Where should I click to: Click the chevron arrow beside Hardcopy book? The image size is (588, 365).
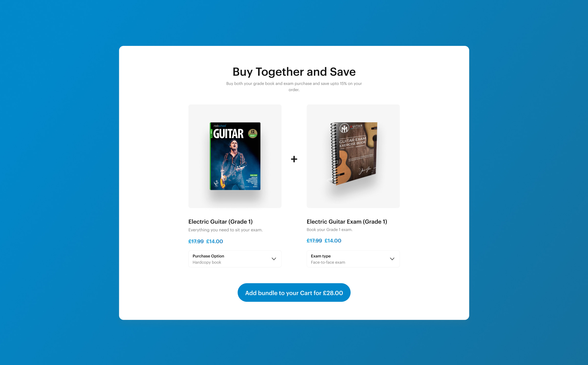274,259
